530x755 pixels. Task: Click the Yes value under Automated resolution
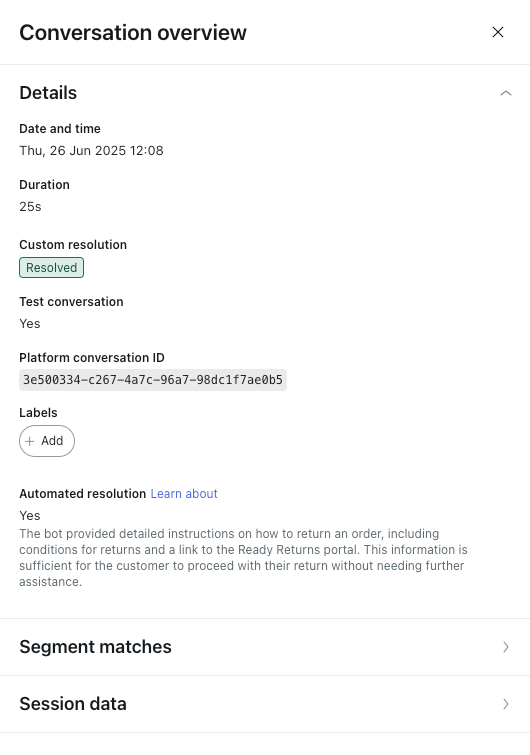[30, 516]
